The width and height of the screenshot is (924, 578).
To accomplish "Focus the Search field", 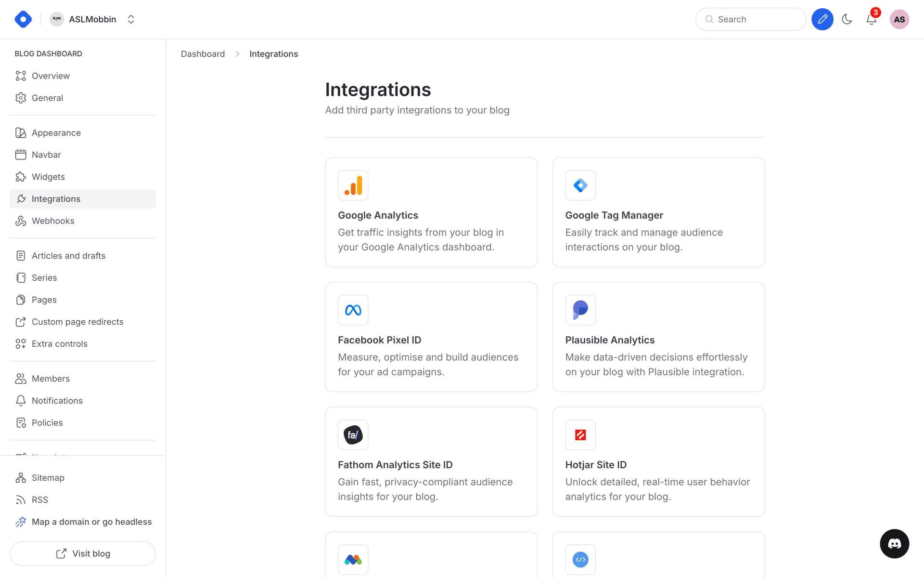I will point(751,19).
